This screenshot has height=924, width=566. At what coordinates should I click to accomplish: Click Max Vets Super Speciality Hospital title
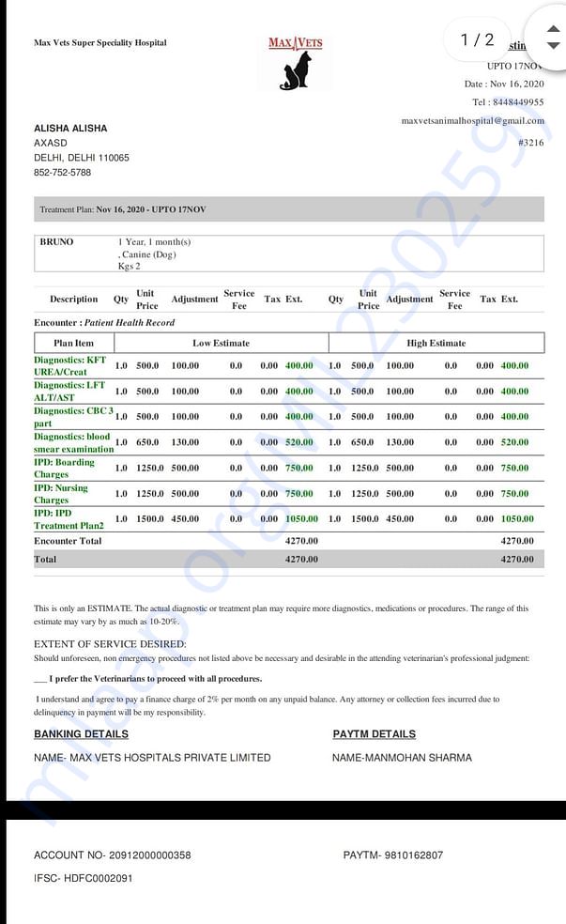click(100, 42)
